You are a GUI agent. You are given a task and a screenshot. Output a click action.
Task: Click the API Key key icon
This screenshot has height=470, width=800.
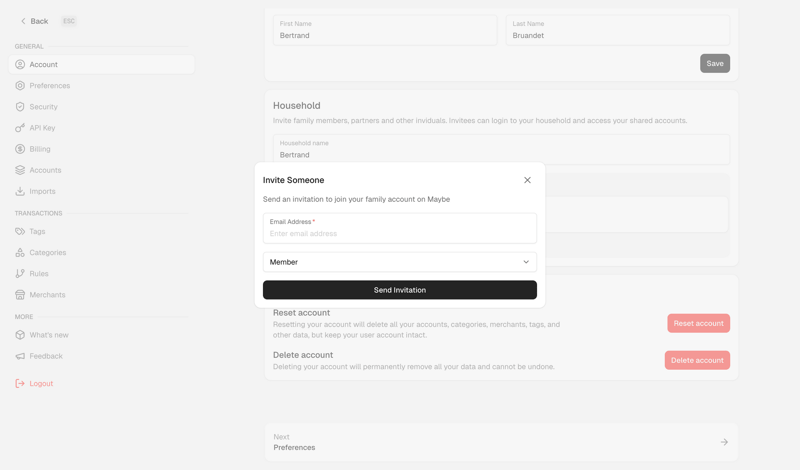20,128
